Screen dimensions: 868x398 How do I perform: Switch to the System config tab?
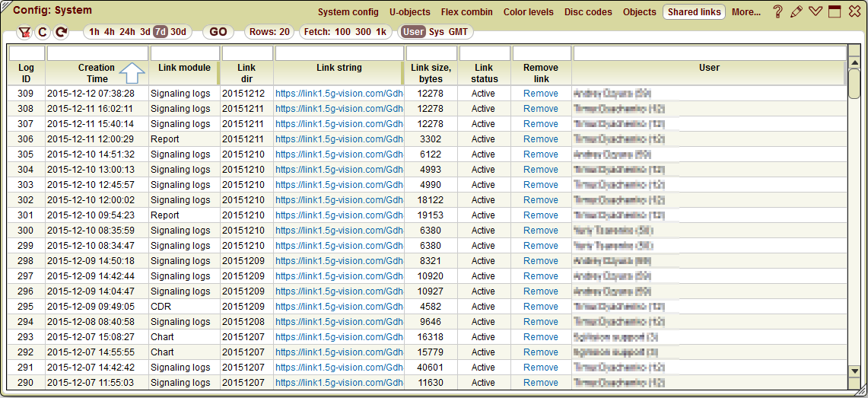(348, 12)
